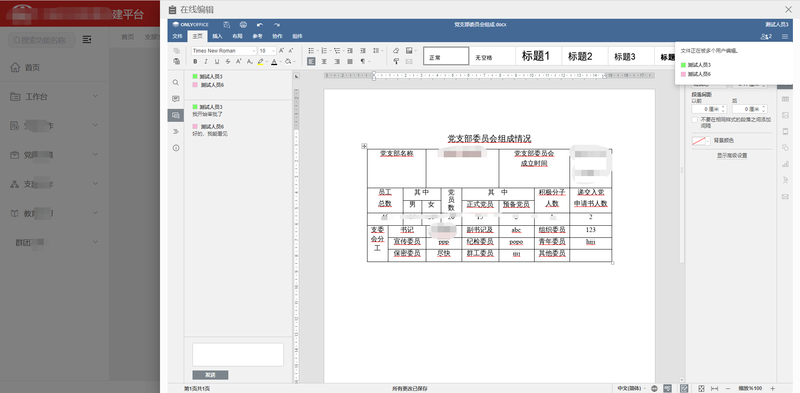Toggle spell checking in status bar
The image size is (800, 393).
tap(669, 389)
